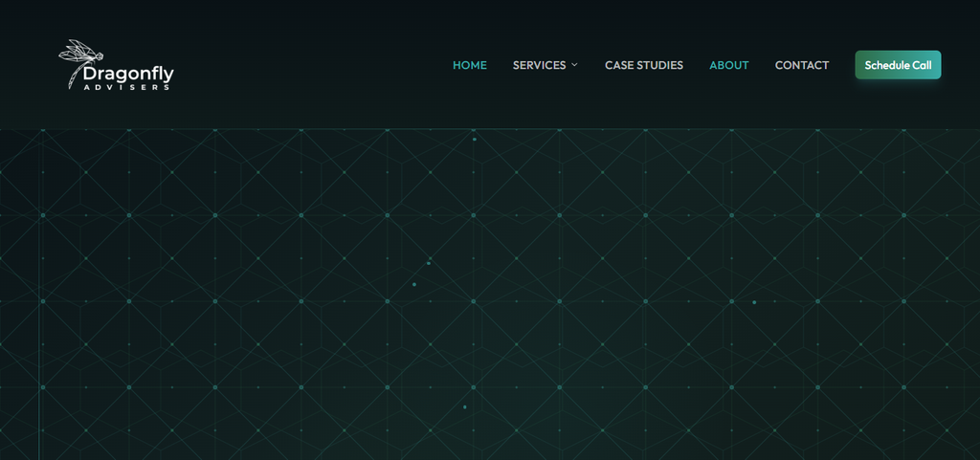Image resolution: width=980 pixels, height=460 pixels.
Task: Click the Schedule Call button
Action: 898,65
